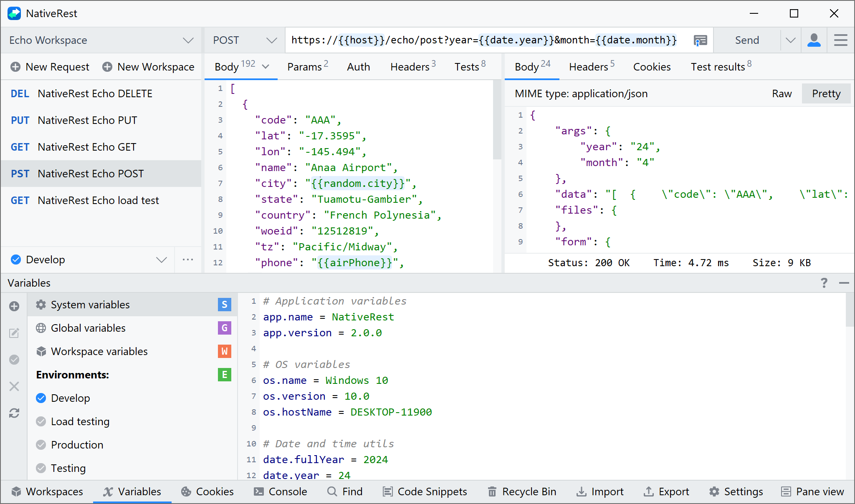Click the edit variables pencil icon
This screenshot has width=855, height=504.
tap(14, 333)
